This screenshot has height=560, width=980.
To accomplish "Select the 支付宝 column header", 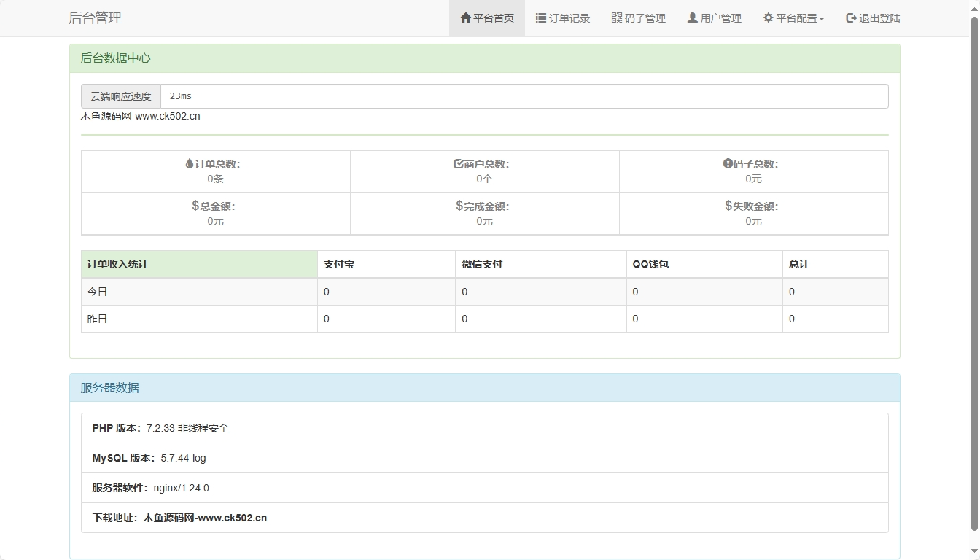I will [x=386, y=264].
